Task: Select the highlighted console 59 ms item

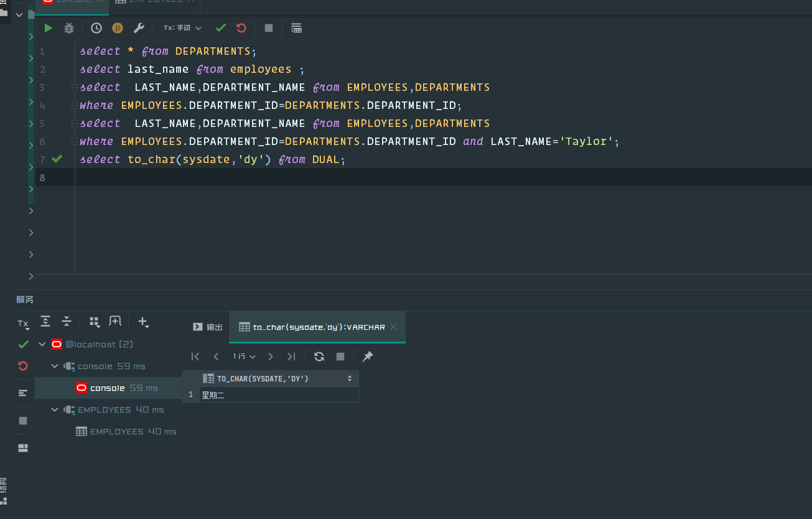Action: pos(108,388)
